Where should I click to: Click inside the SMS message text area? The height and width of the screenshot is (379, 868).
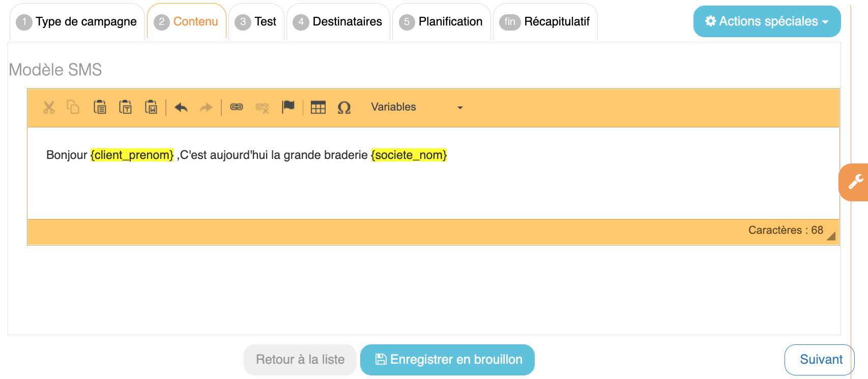pos(432,183)
